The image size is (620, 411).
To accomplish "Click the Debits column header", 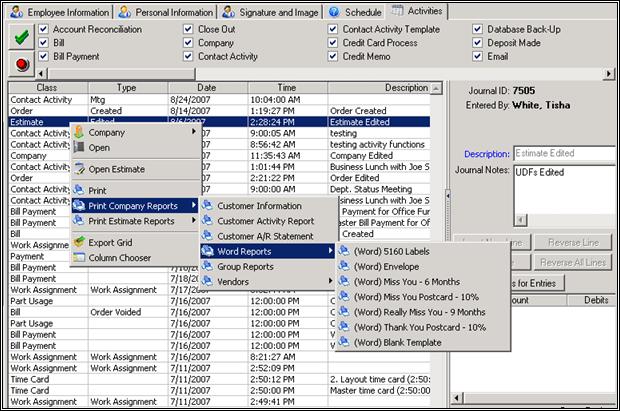I will (x=592, y=300).
